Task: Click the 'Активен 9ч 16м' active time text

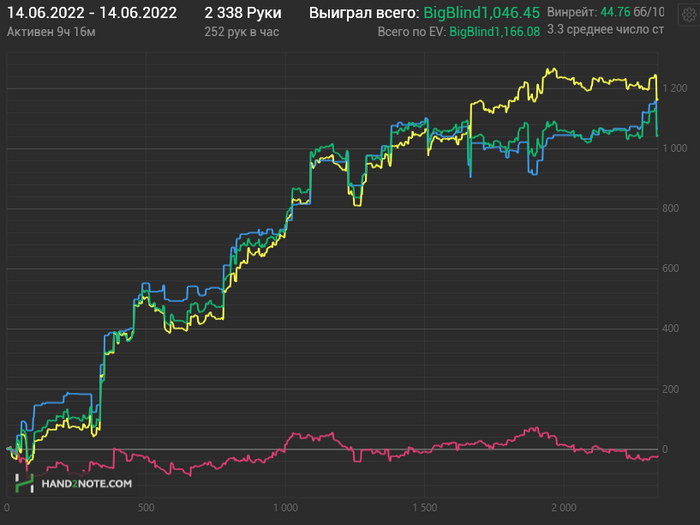Action: tap(51, 32)
